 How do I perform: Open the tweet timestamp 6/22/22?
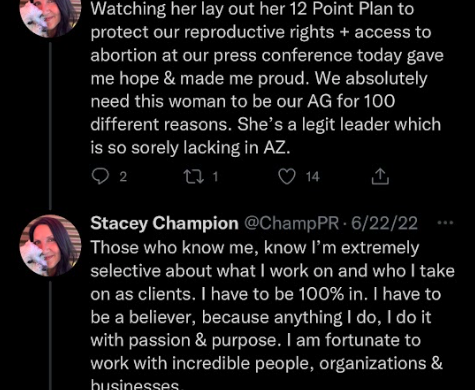pos(384,224)
